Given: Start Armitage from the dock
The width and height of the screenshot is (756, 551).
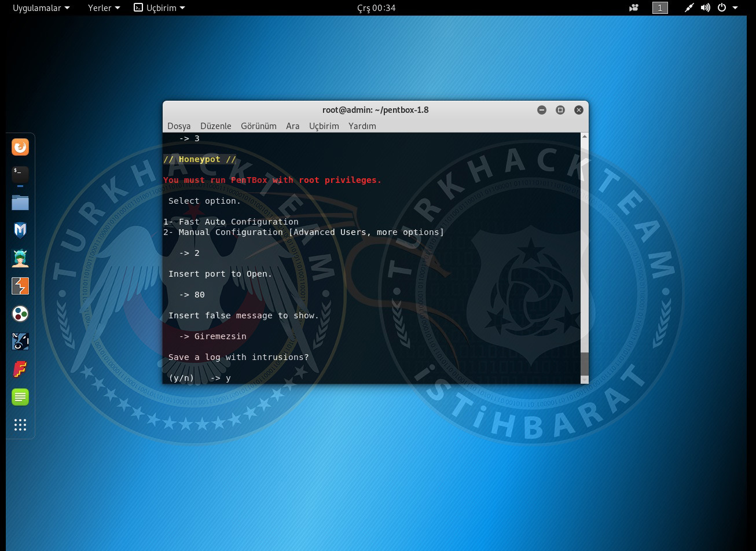Looking at the screenshot, I should [20, 258].
